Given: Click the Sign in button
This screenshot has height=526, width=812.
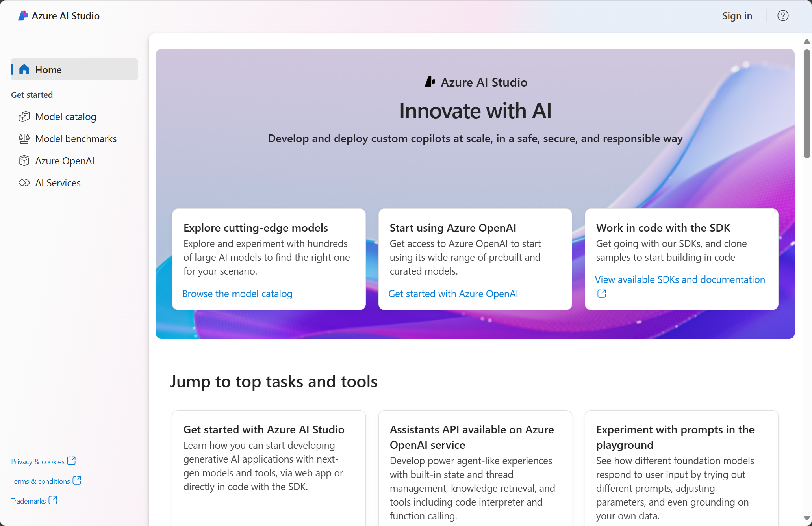Looking at the screenshot, I should (x=737, y=16).
